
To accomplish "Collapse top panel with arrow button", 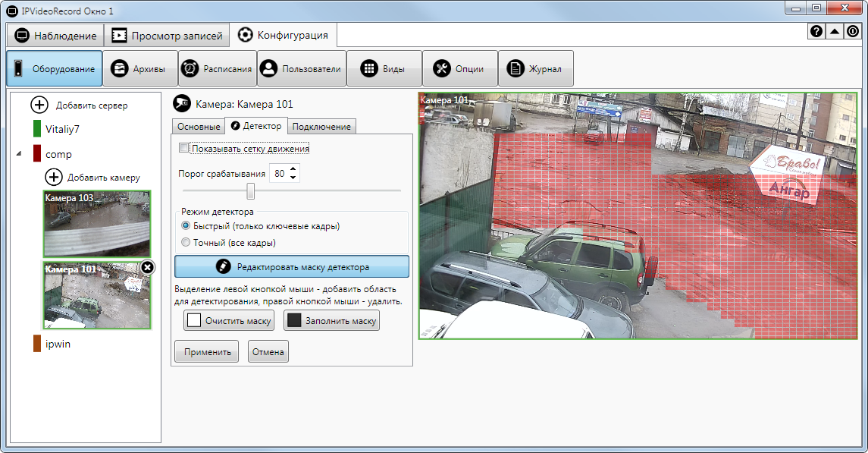I will (835, 32).
